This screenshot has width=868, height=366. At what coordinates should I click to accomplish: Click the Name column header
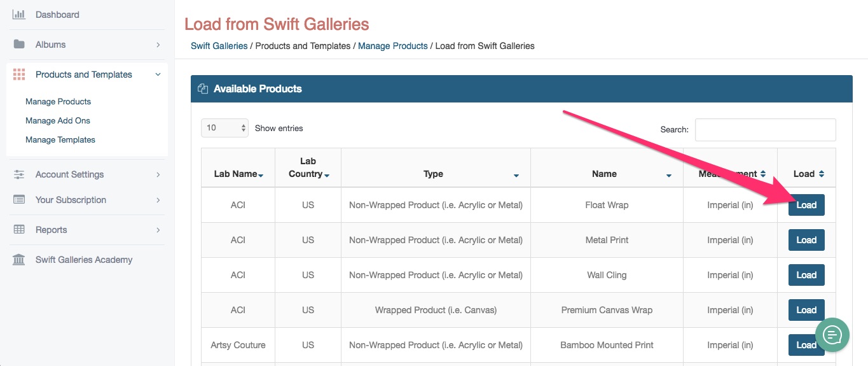pyautogui.click(x=607, y=168)
